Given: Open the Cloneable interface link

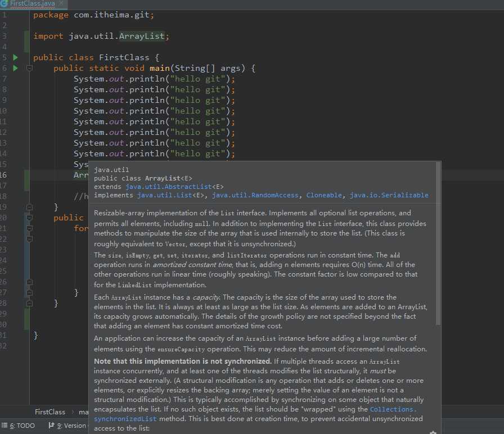Looking at the screenshot, I should pos(324,195).
